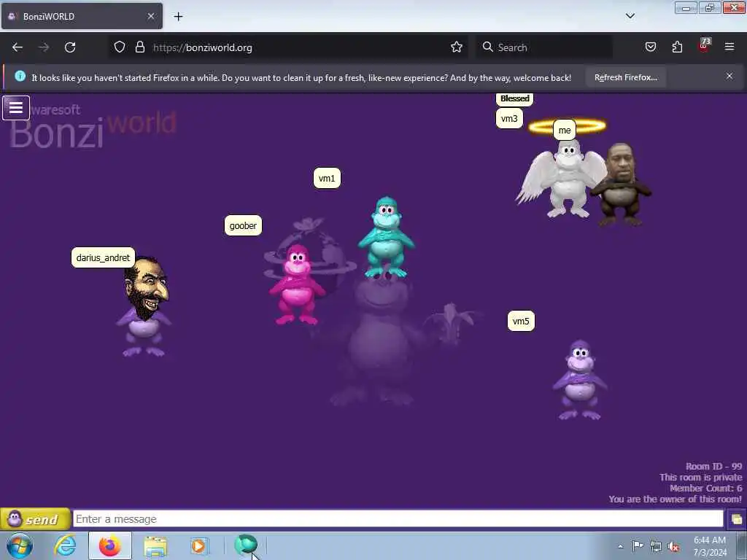Switch to Firefox in taskbar
Image resolution: width=747 pixels, height=560 pixels.
pos(110,545)
